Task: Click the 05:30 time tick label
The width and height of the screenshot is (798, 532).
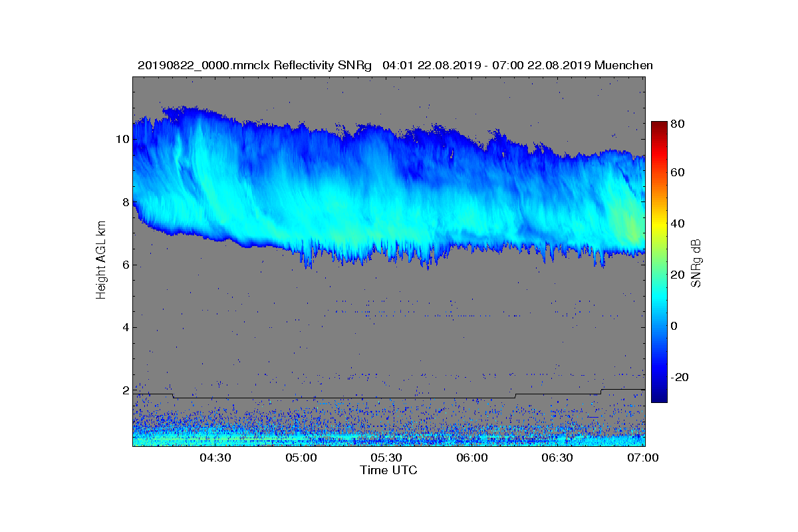Action: [x=387, y=458]
